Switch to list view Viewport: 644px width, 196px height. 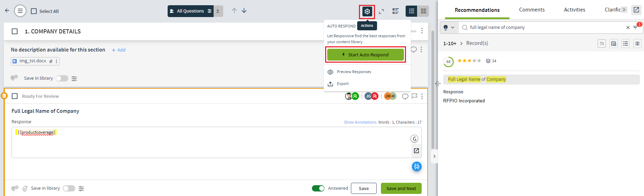click(412, 11)
